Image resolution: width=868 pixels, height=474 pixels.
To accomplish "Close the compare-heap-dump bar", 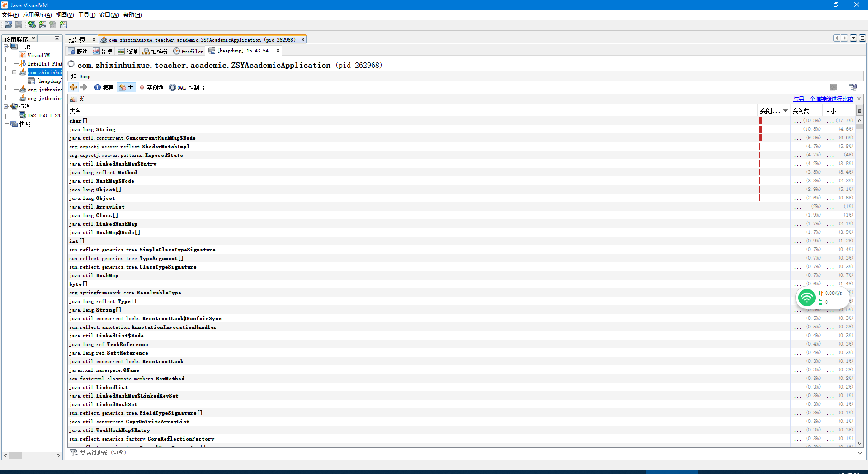I will coord(859,99).
